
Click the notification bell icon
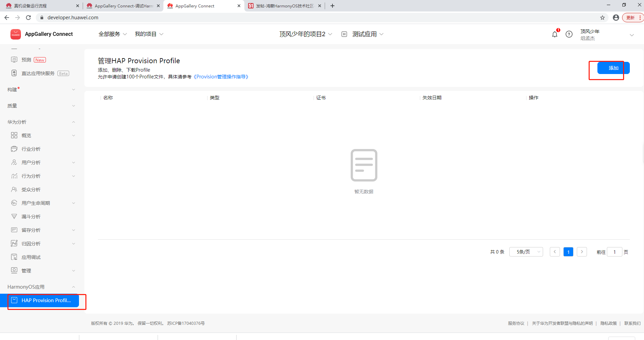(555, 34)
